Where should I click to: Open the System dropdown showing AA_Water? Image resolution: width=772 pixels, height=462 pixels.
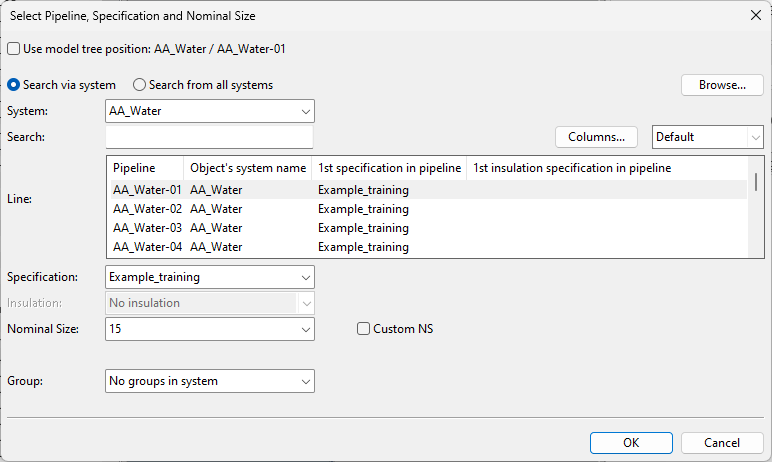pos(209,111)
